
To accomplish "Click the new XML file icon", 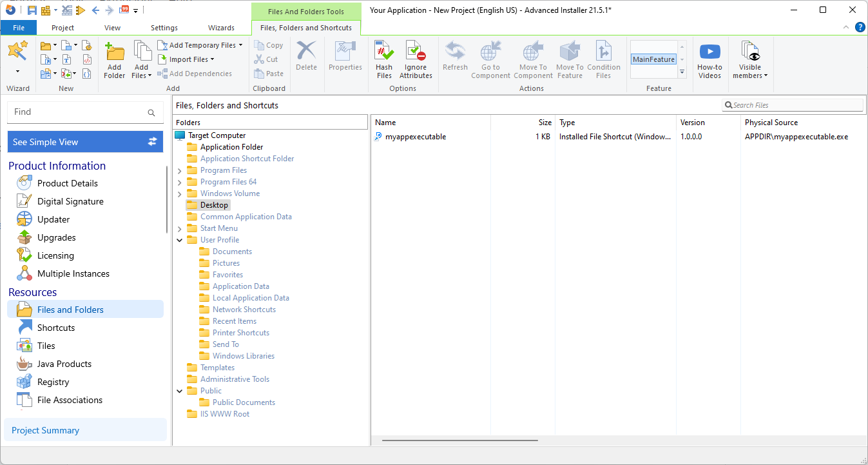I will coord(87,59).
